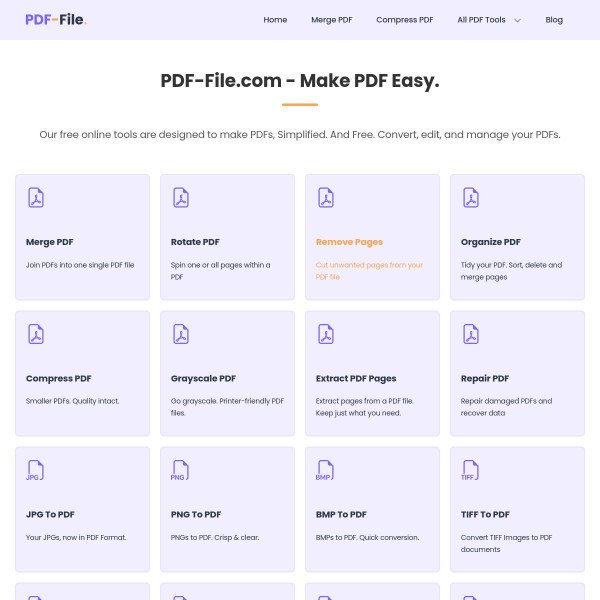Click the Organize PDF card icon

(x=470, y=197)
